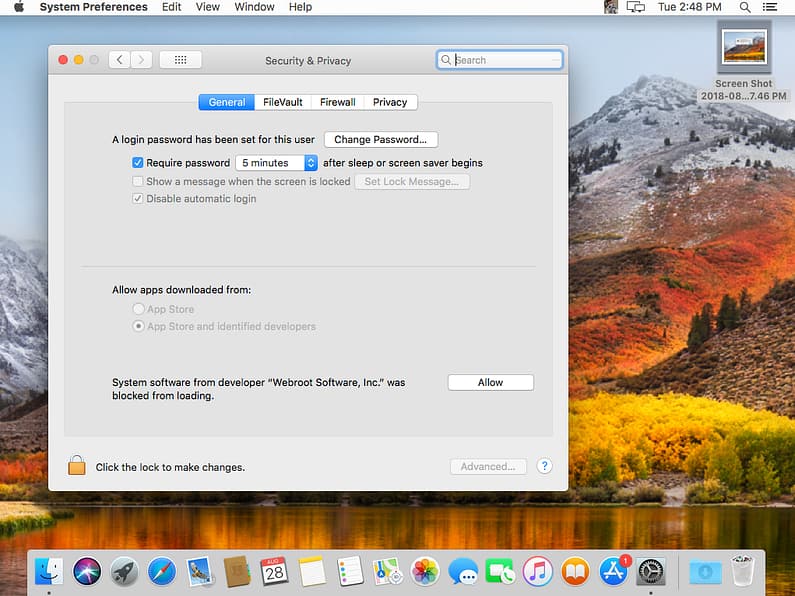The height and width of the screenshot is (596, 795).
Task: Click the Change Password button
Action: tap(380, 140)
